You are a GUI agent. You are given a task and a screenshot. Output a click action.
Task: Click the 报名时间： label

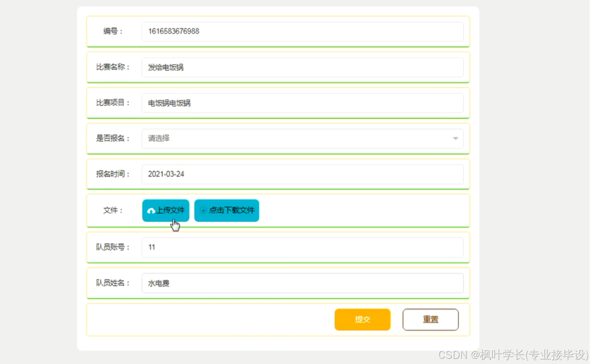coord(113,174)
